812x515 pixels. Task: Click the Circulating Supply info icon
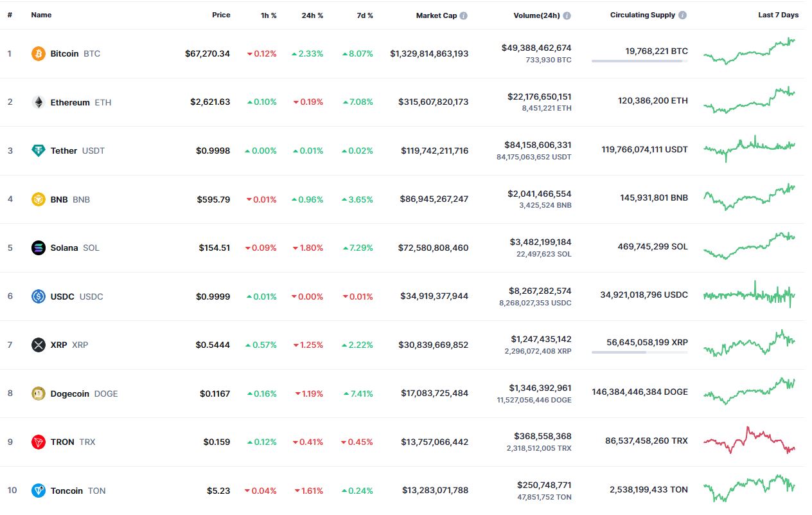tap(683, 15)
